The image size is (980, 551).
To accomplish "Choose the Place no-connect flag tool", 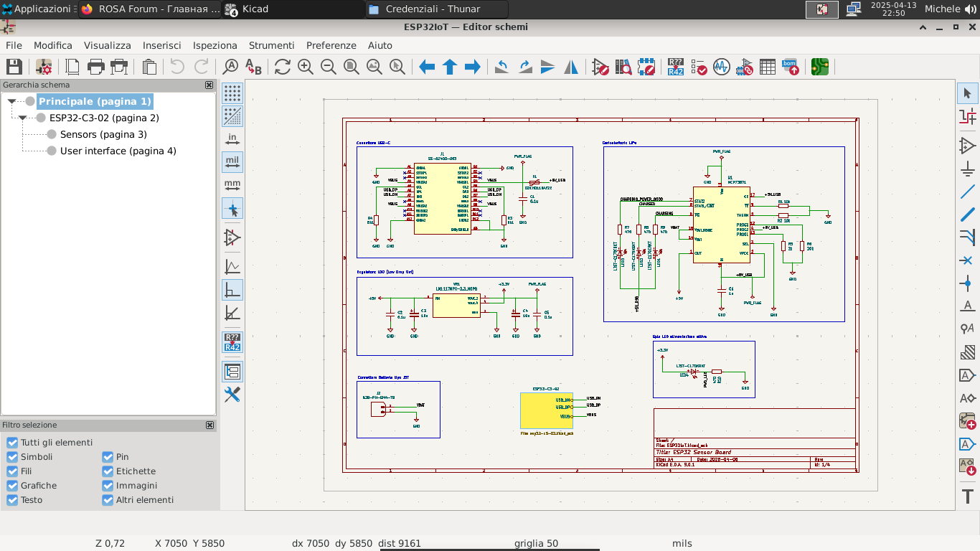I will point(967,260).
